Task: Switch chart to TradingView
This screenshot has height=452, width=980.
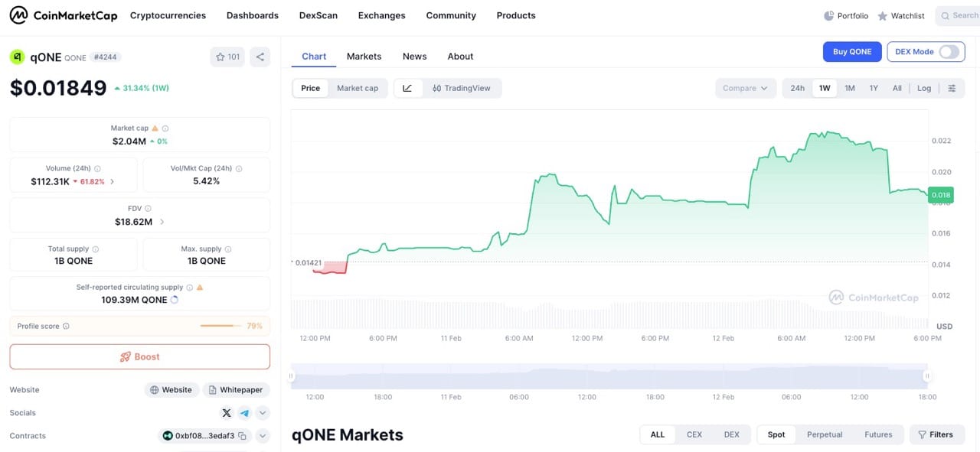Action: pyautogui.click(x=461, y=88)
